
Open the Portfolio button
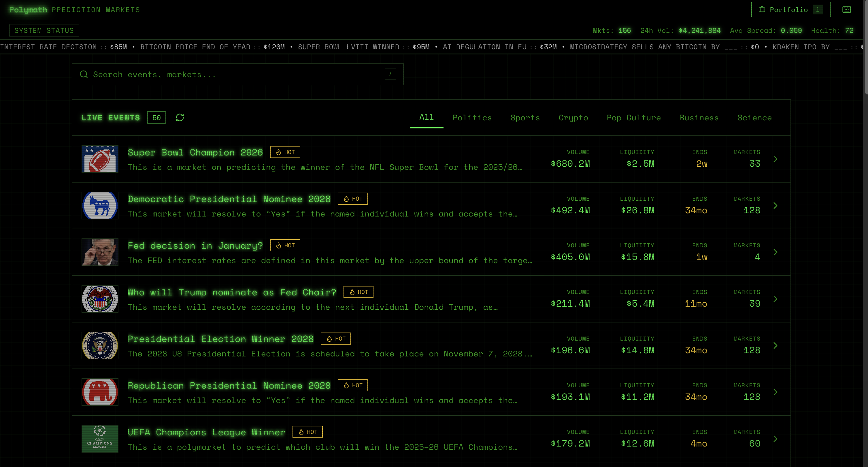790,10
